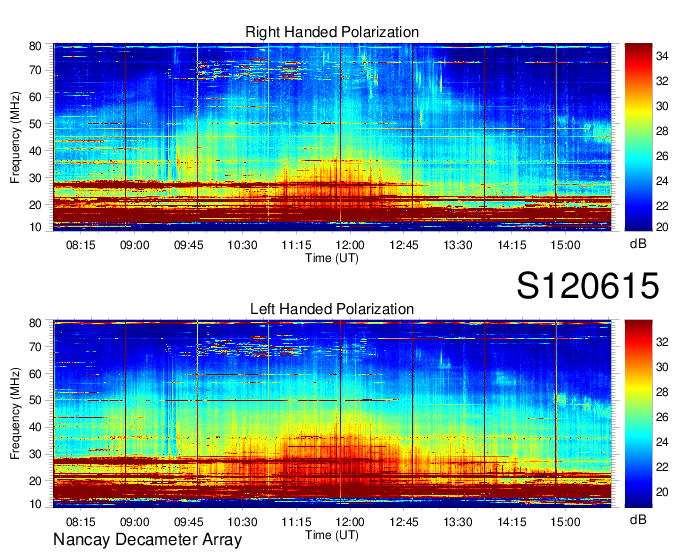Click the "09:00" tick under the left-handed plot

click(x=134, y=522)
